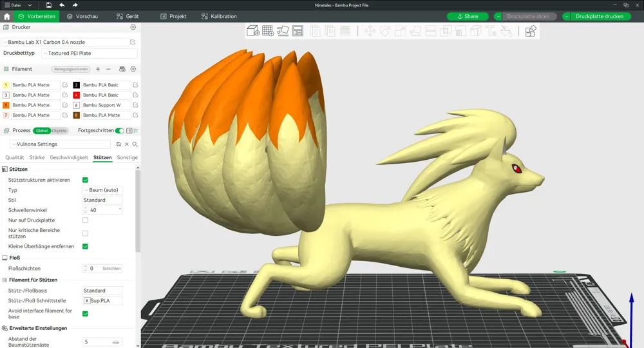Open the Assembly View icon
The width and height of the screenshot is (644, 348).
click(531, 31)
